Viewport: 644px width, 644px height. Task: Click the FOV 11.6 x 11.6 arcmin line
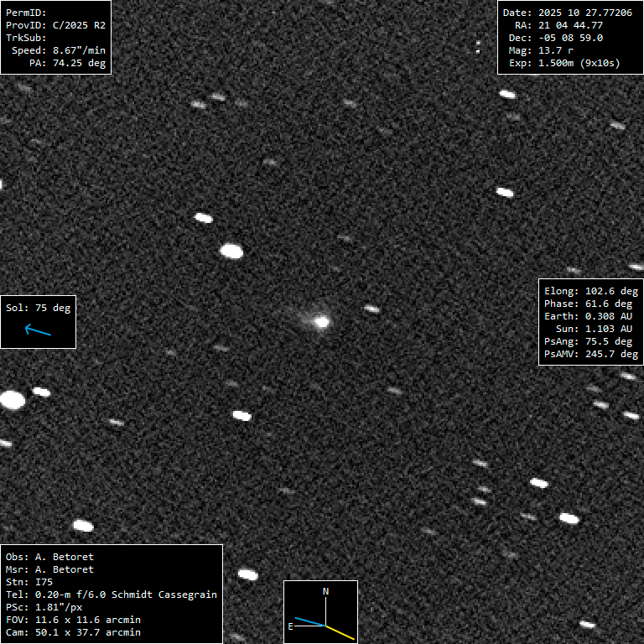pos(73,620)
